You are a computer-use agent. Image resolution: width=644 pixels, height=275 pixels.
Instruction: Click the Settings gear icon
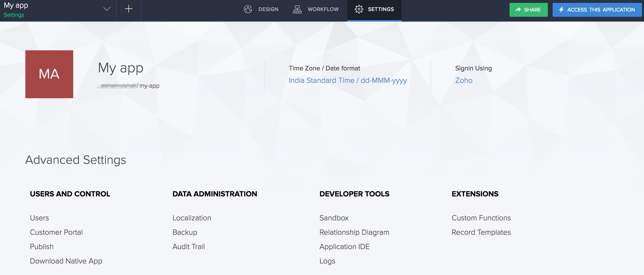359,9
